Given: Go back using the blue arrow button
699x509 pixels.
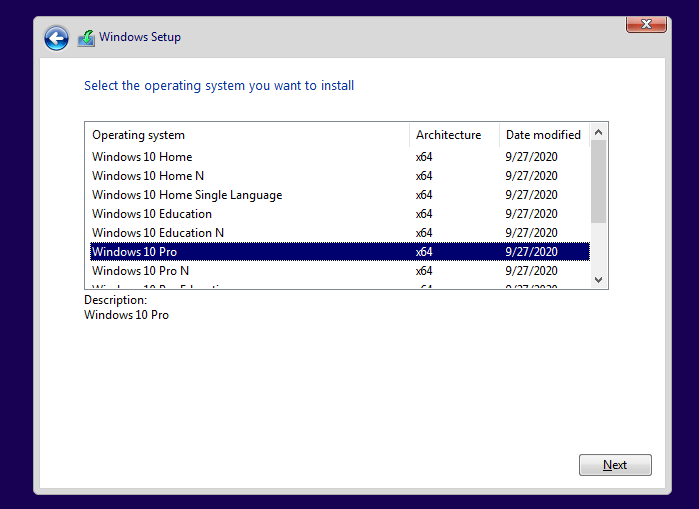Looking at the screenshot, I should [56, 38].
